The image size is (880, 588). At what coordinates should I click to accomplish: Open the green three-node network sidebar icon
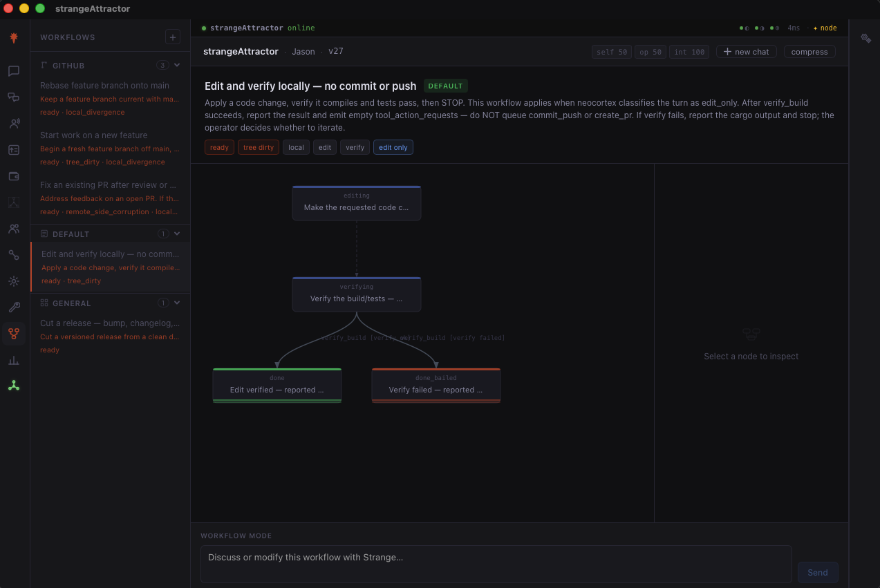point(14,386)
